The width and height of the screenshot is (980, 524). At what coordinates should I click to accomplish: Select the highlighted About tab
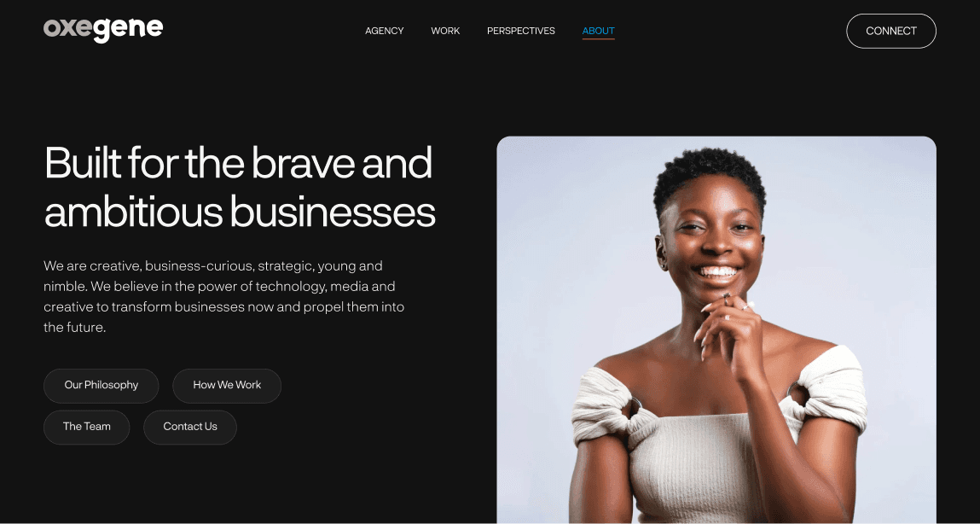(598, 31)
